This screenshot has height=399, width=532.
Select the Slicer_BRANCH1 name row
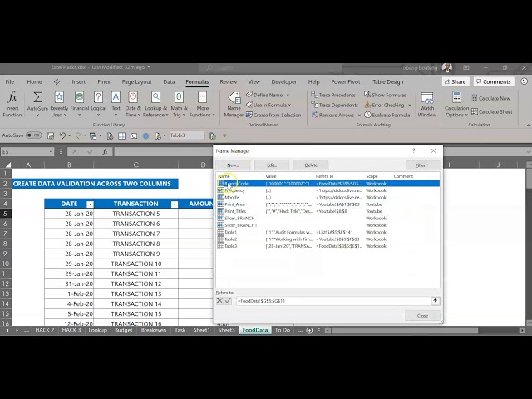tap(328, 225)
